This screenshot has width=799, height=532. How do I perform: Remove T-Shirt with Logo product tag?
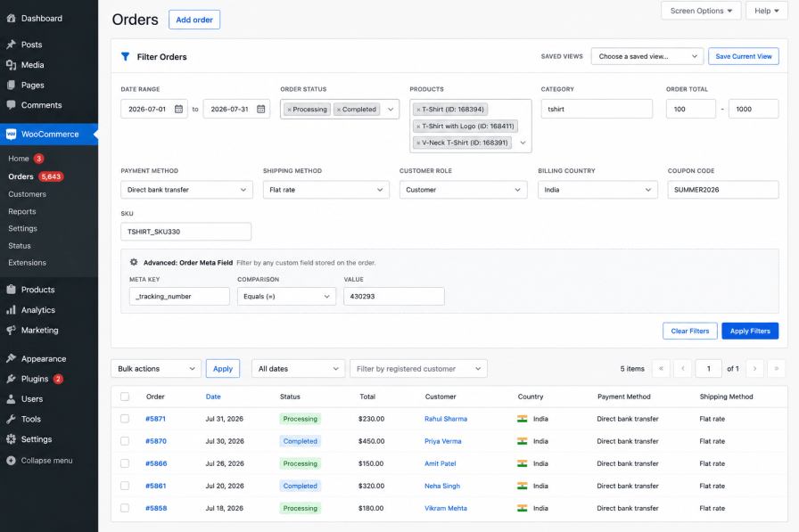pyautogui.click(x=418, y=127)
